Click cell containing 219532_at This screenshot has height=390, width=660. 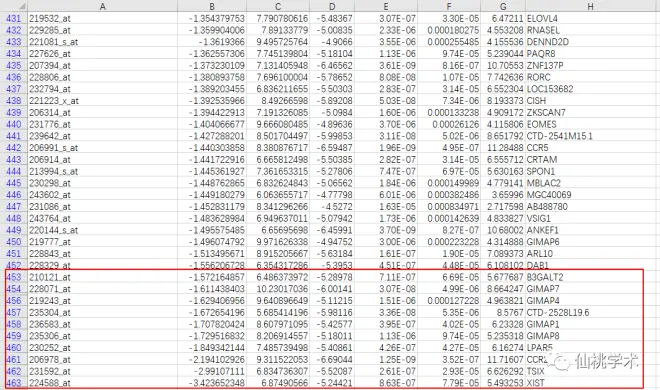[x=102, y=19]
